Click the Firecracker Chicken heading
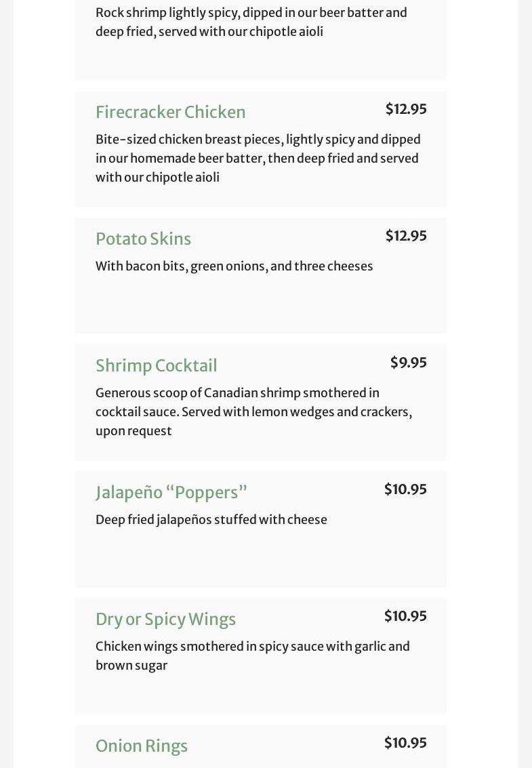The image size is (532, 768). coord(171,112)
